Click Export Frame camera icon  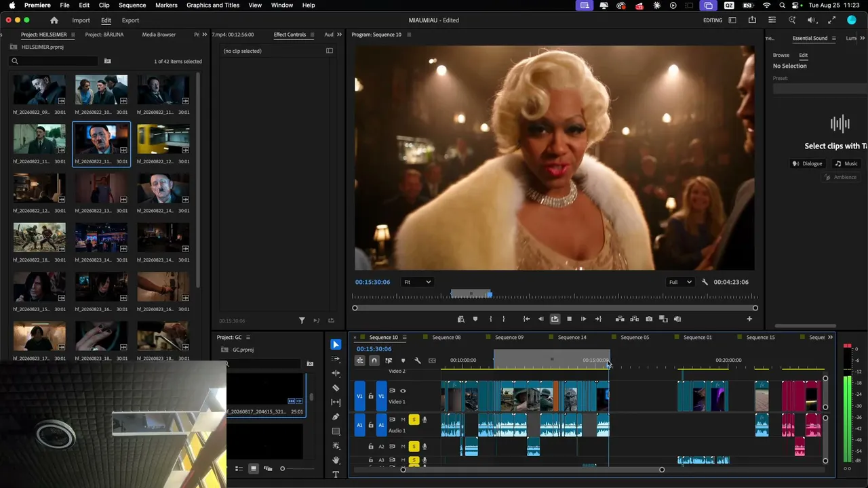[649, 319]
